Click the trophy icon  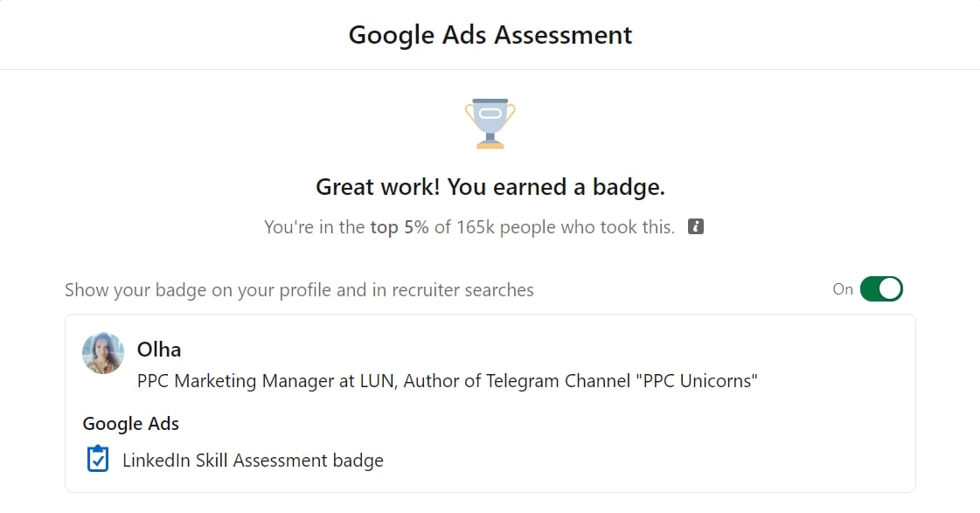coord(490,123)
